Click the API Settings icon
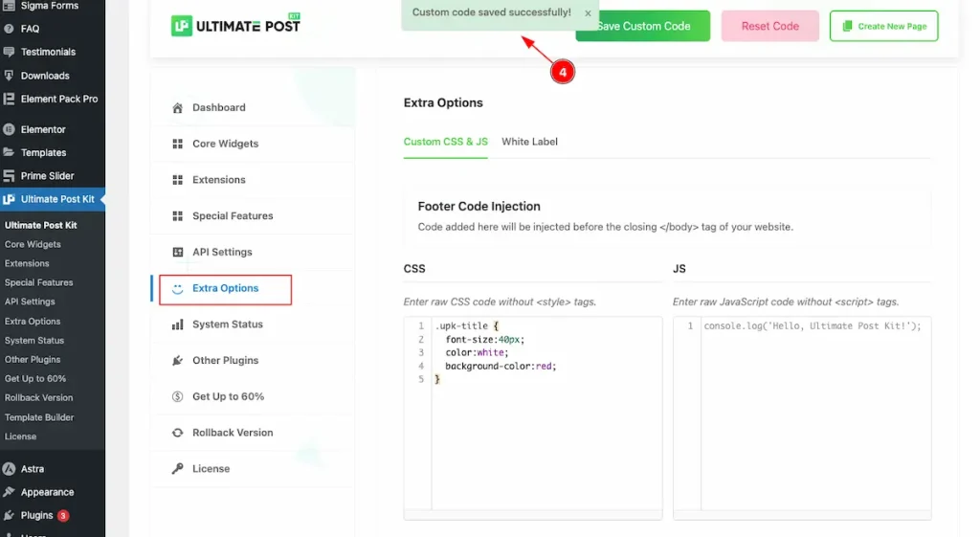The height and width of the screenshot is (537, 980). point(177,252)
